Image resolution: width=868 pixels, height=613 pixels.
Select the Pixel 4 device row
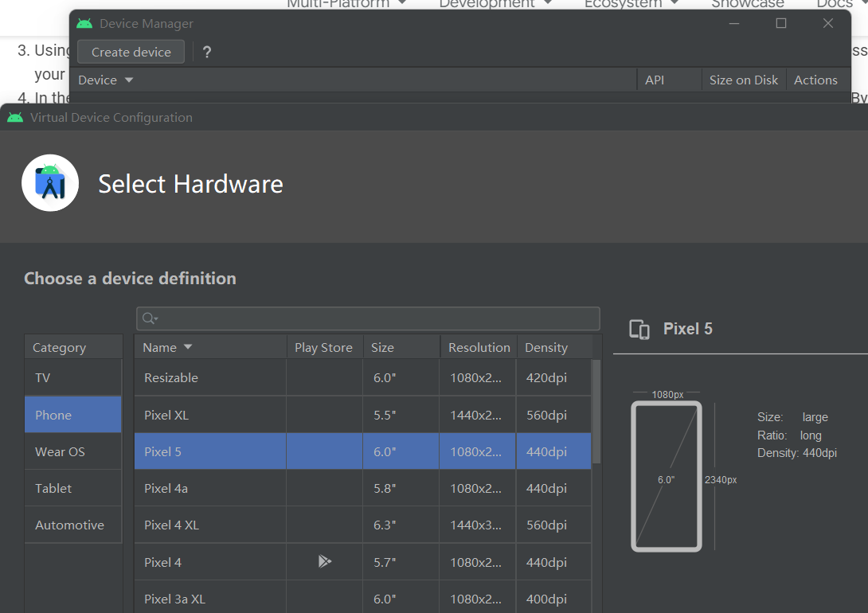coord(362,562)
